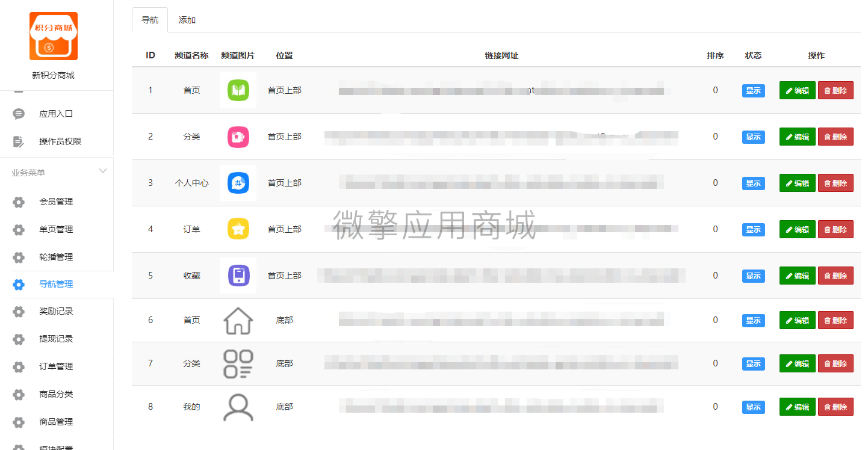Viewport: 868px width, 450px height.
Task: Edit row 2 分类 with 编辑 button
Action: pyautogui.click(x=798, y=137)
